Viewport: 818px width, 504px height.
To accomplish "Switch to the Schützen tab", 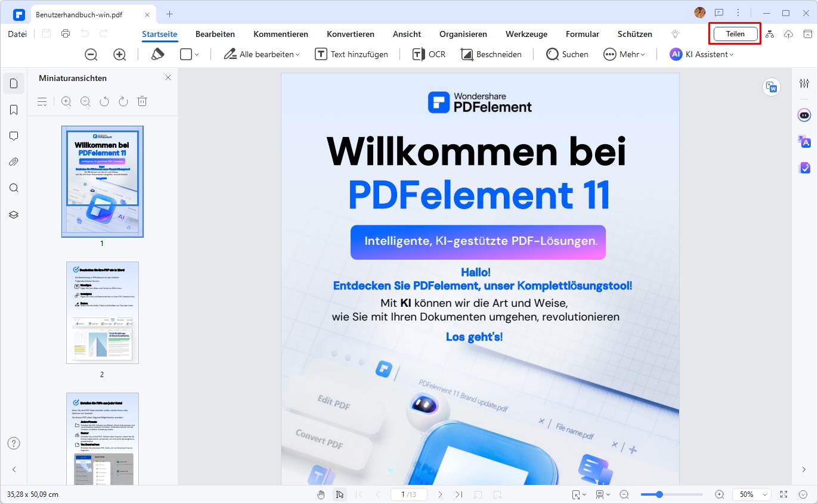I will pos(635,34).
